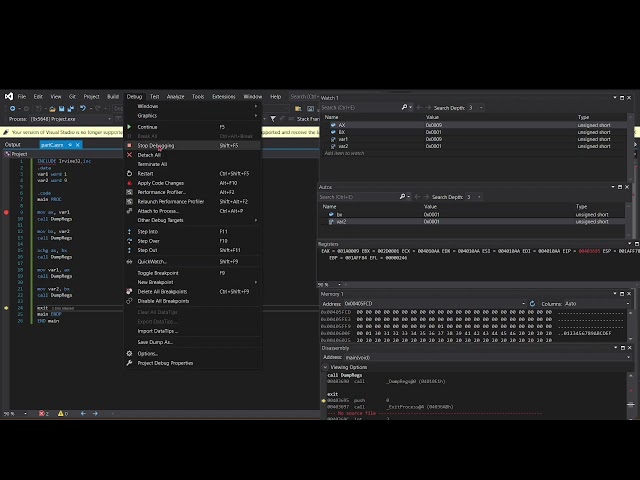640x480 pixels.
Task: Click Step Into menu entry
Action: click(x=192, y=231)
